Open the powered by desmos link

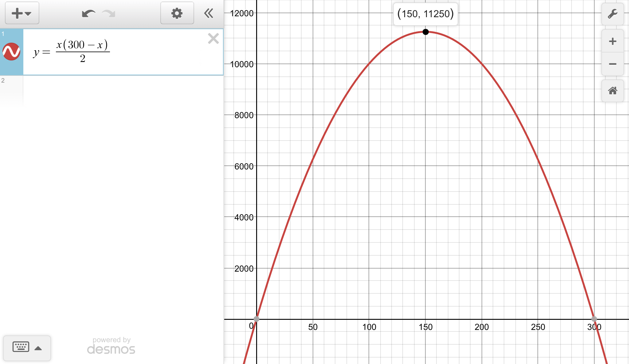coord(111,346)
